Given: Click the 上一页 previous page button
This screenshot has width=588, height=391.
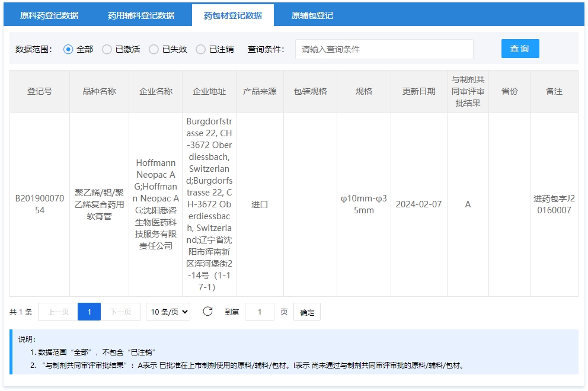Looking at the screenshot, I should 58,312.
